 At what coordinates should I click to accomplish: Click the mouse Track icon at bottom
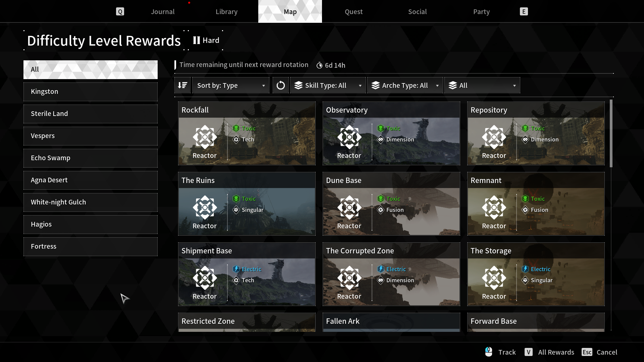tap(489, 352)
